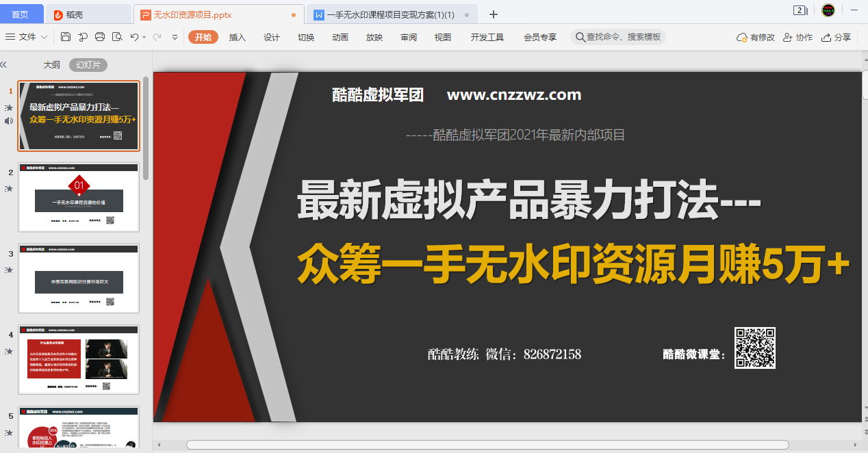This screenshot has height=453, width=868.
Task: Expand the quick access toolbar customize chevron
Action: [x=175, y=37]
